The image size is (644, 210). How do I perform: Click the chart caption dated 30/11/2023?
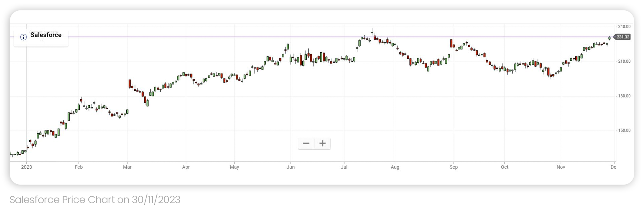click(95, 200)
